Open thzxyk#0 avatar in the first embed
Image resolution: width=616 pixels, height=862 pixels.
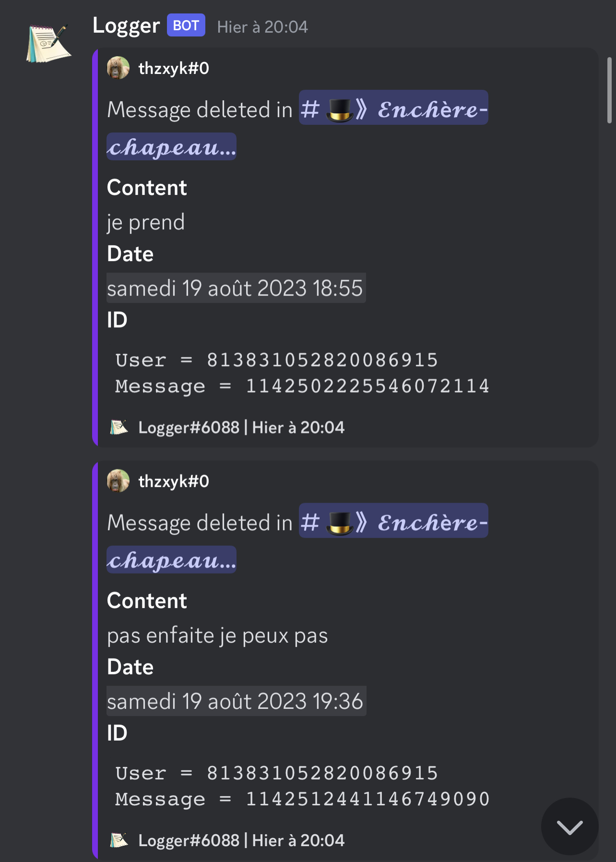tap(118, 68)
